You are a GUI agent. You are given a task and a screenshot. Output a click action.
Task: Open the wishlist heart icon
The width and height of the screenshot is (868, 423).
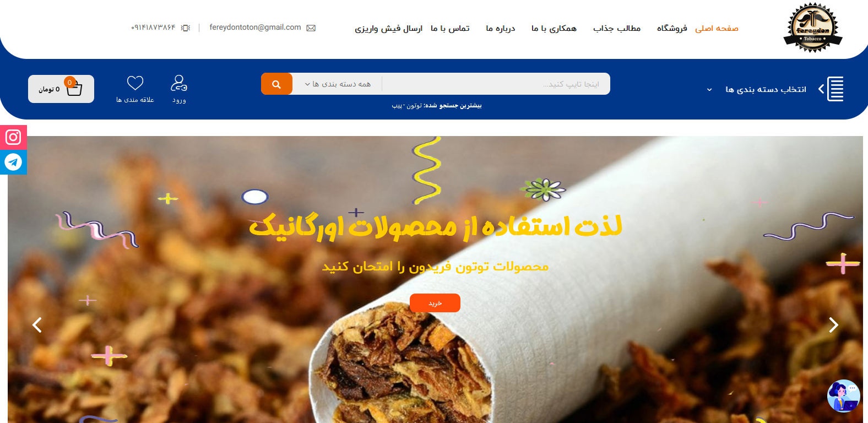click(x=135, y=83)
